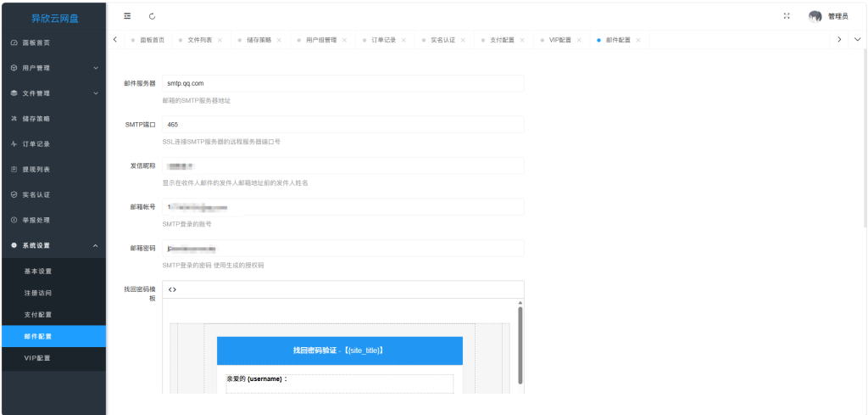Refresh the page using the reload icon
This screenshot has height=415, width=868.
coord(153,17)
